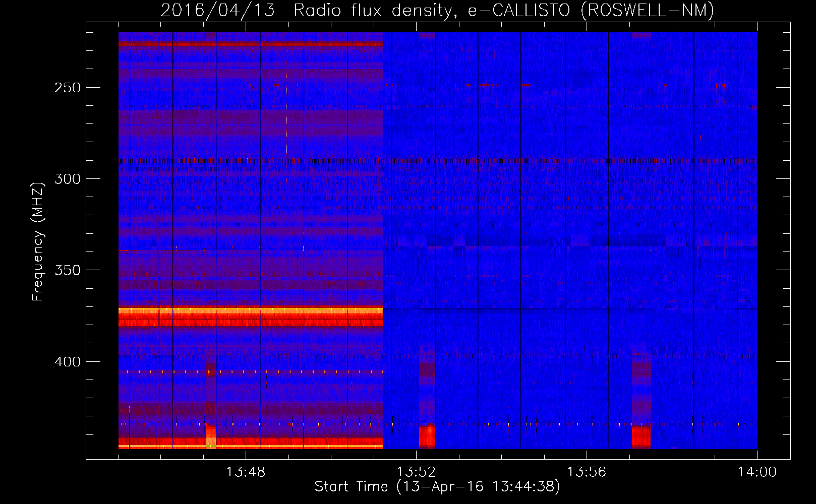816x504 pixels.
Task: Click the Start Time axis label
Action: 437,487
